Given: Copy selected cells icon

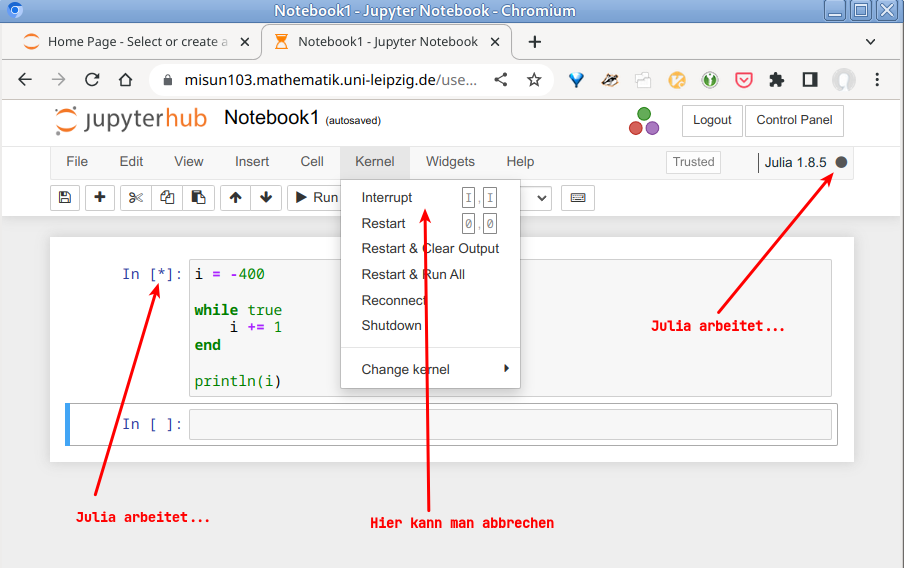Looking at the screenshot, I should click(x=167, y=198).
